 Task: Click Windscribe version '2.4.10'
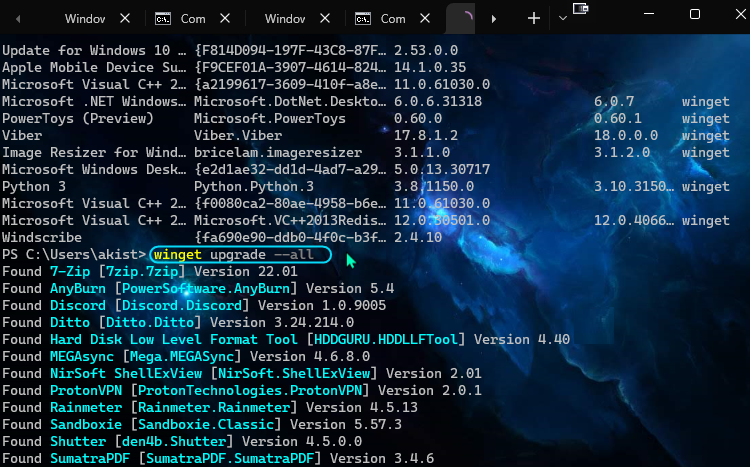click(x=418, y=237)
